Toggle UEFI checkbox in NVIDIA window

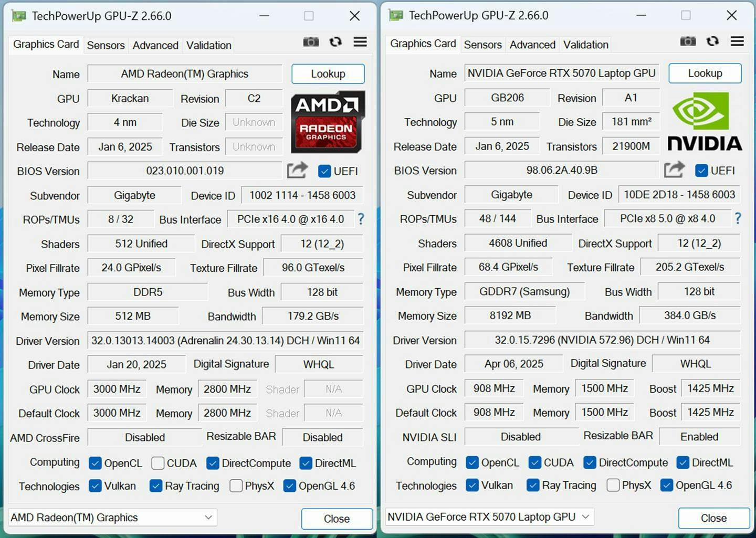(x=701, y=171)
